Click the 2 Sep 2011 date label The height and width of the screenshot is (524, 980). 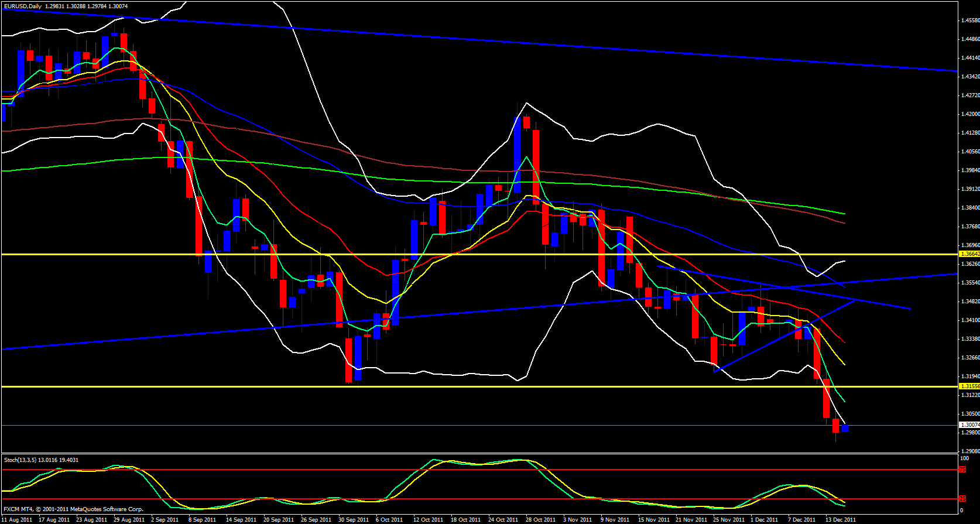[165, 519]
